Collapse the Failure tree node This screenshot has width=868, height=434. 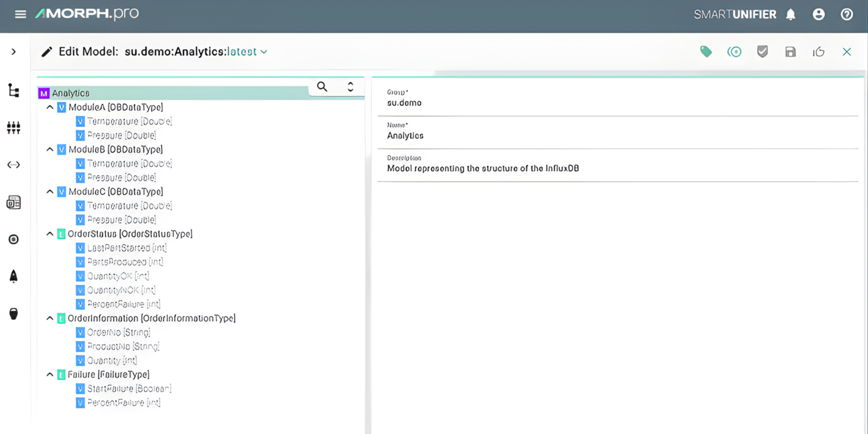pyautogui.click(x=49, y=374)
